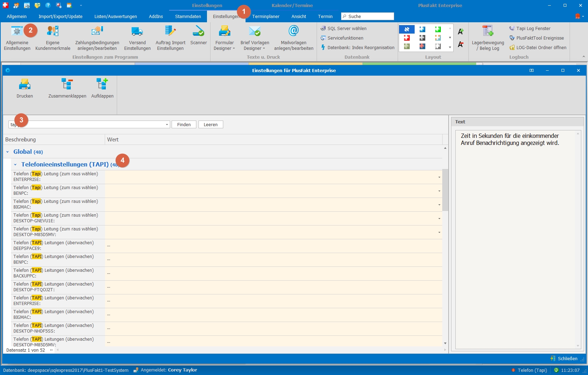Click the quick access toolbar dropdown arrow
This screenshot has width=588, height=375.
81,5
